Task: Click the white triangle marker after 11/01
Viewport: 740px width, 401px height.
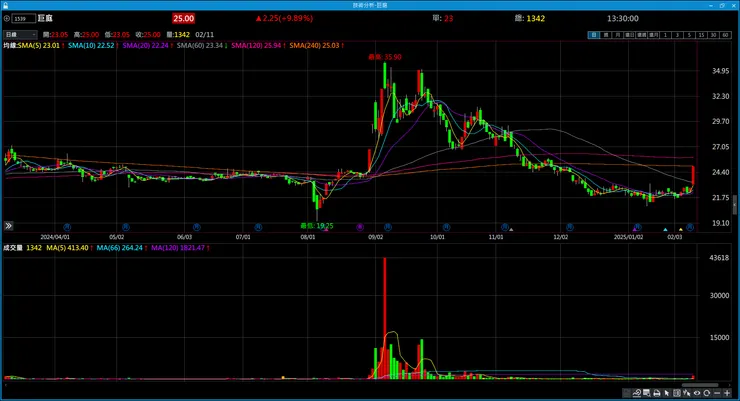Action: (511, 230)
